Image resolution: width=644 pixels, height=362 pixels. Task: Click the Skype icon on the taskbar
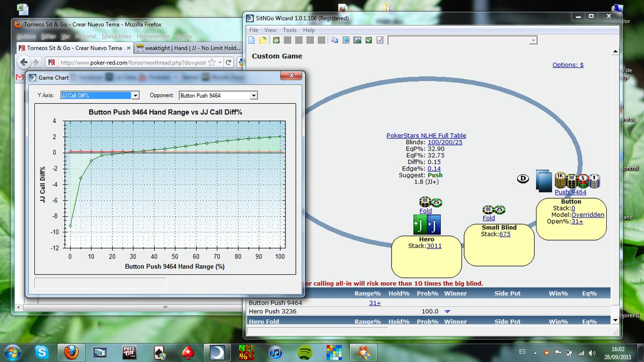tap(42, 353)
